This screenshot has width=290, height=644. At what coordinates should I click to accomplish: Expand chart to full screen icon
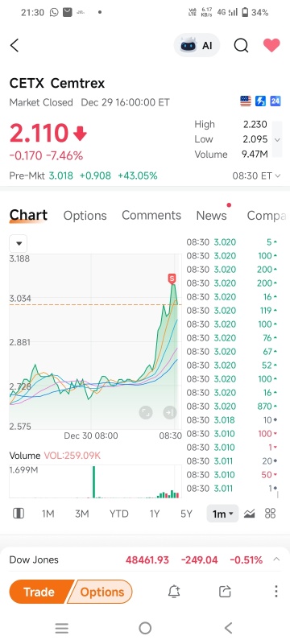coord(146,412)
